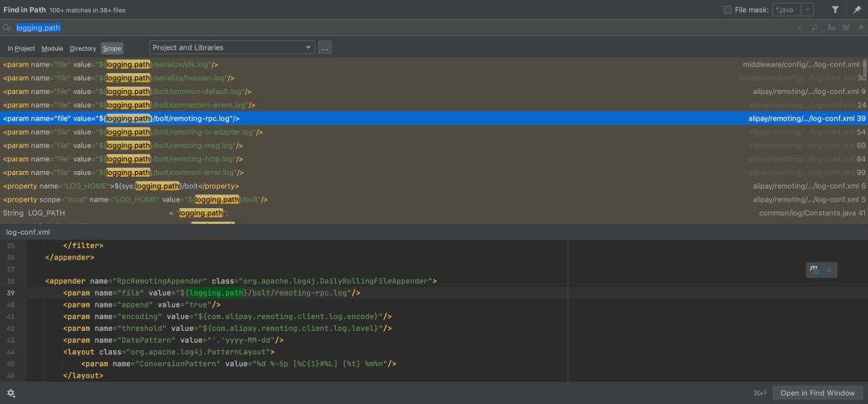Click the log-conf.xml preview file title
Image resolution: width=868 pixels, height=404 pixels.
pos(27,232)
